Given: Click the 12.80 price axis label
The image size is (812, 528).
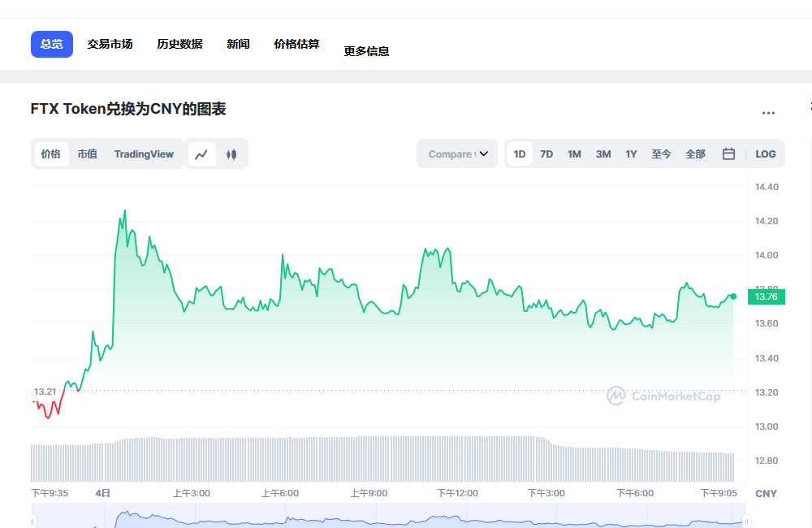Looking at the screenshot, I should (767, 461).
